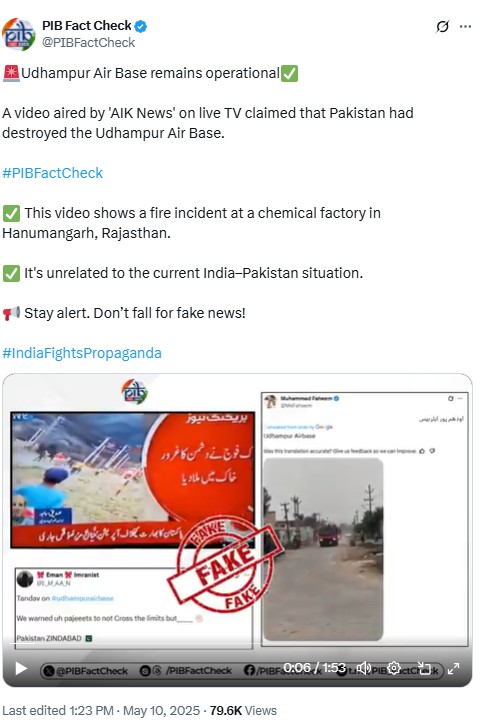The width and height of the screenshot is (485, 727).
Task: Expand video to fullscreen
Action: [x=453, y=668]
